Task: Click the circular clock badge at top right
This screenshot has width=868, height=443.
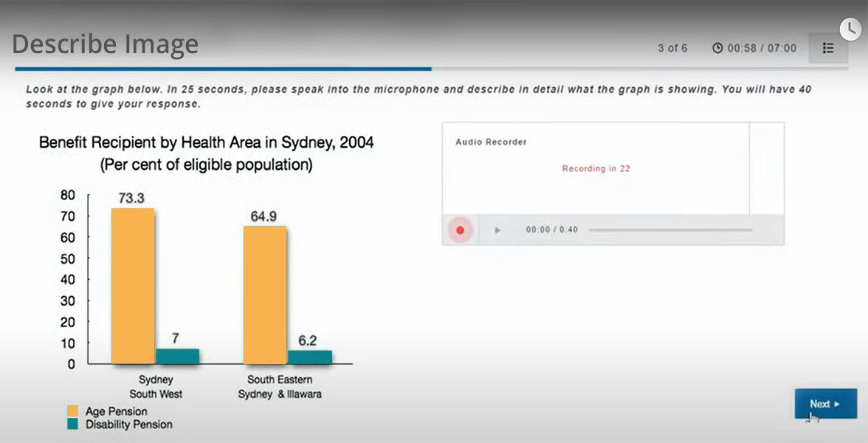Action: [850, 29]
